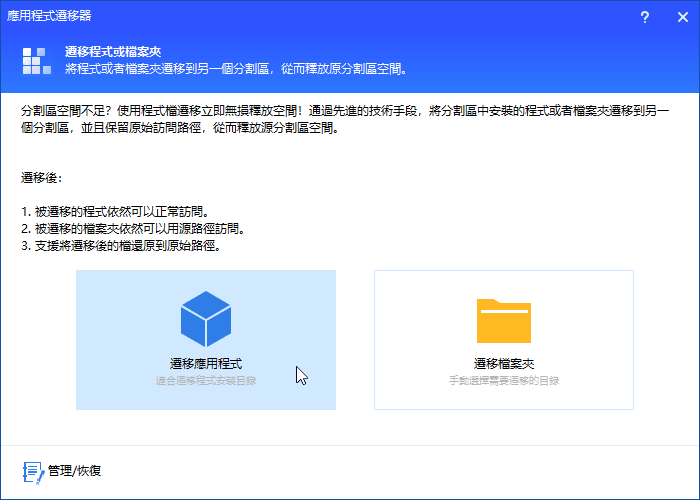
Task: Click the app grid logo in header
Action: tap(37, 61)
